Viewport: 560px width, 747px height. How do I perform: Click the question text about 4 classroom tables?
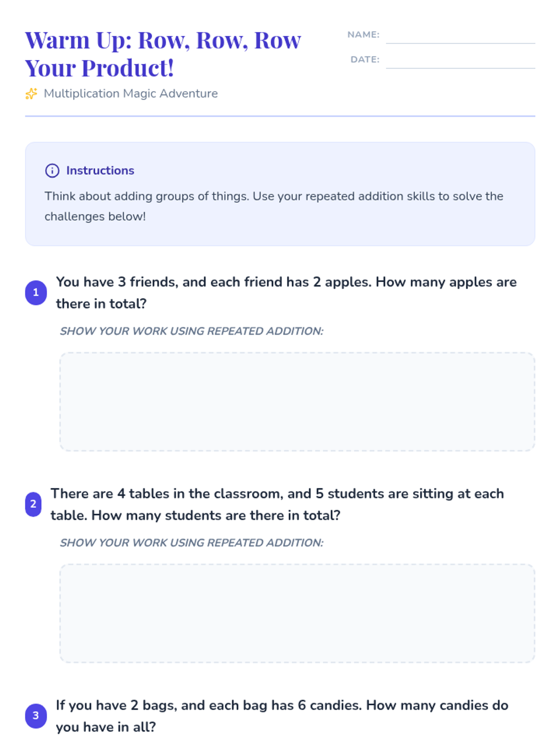tap(277, 504)
